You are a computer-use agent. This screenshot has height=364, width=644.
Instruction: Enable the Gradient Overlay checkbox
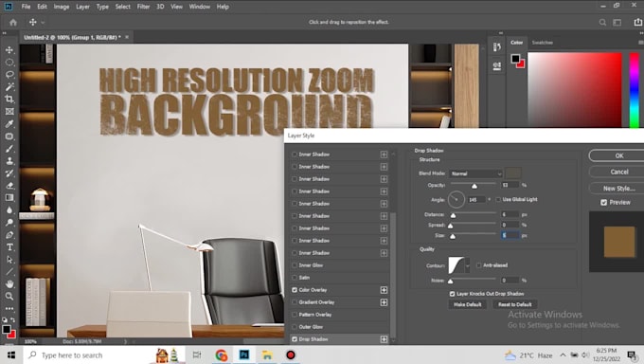(x=295, y=302)
